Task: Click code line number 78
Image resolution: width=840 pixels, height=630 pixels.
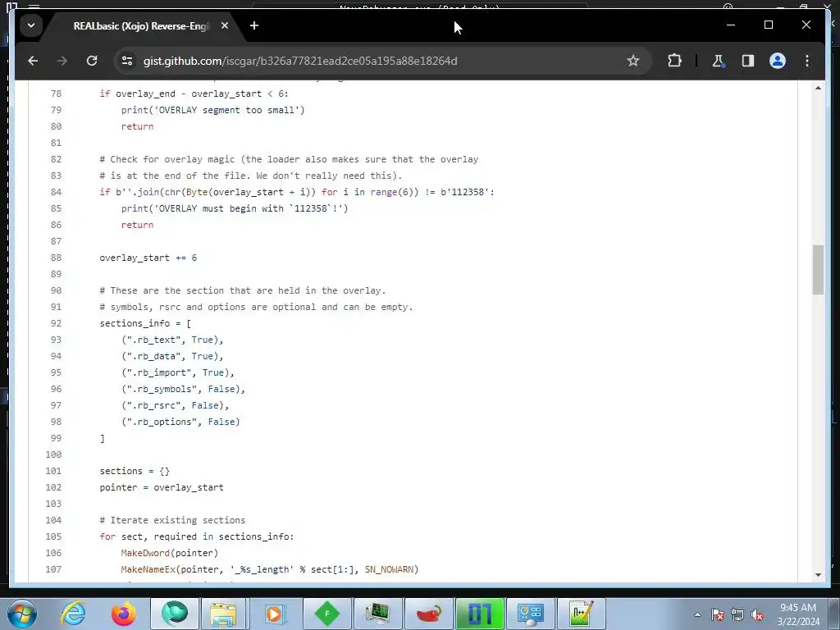Action: pyautogui.click(x=57, y=94)
